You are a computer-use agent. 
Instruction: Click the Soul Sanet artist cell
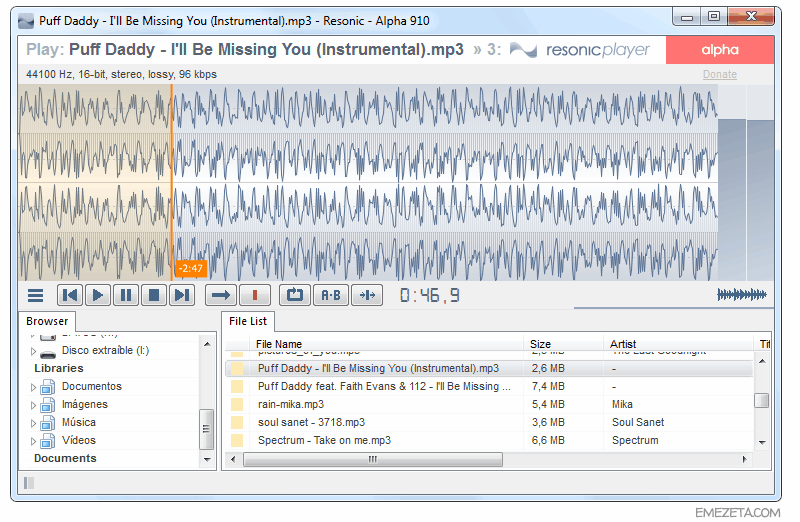pos(638,422)
